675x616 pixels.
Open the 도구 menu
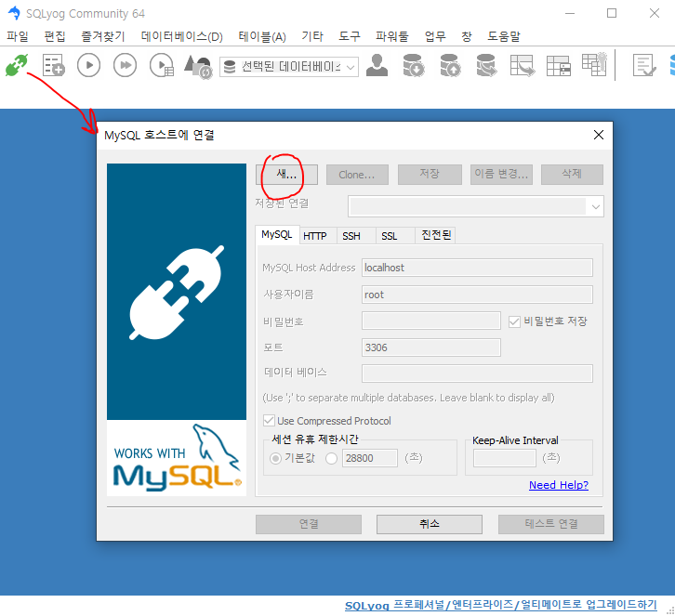pos(350,36)
